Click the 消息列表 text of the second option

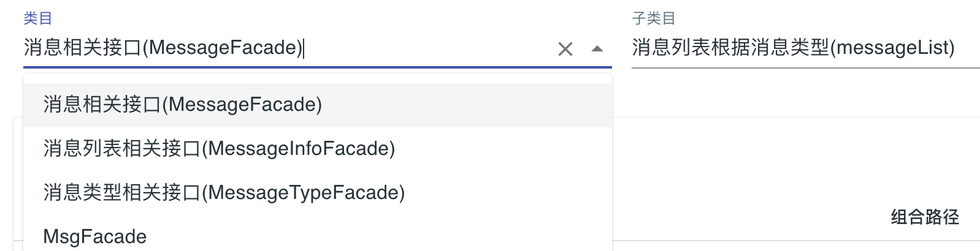[x=82, y=149]
